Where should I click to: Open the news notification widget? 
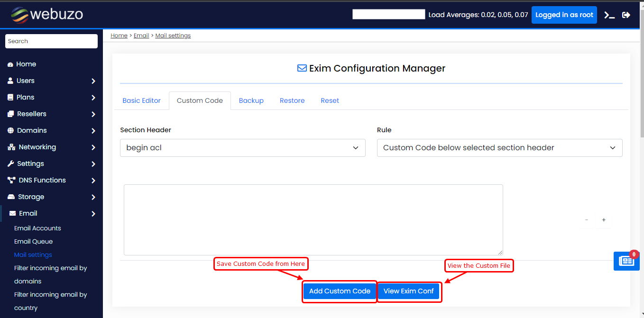coord(626,261)
